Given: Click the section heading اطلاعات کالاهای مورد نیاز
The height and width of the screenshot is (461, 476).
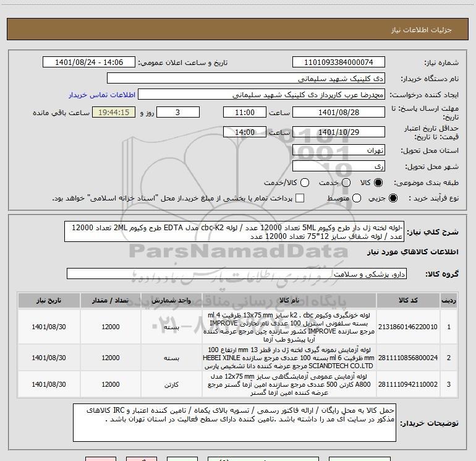Looking at the screenshot, I should click(x=412, y=252).
